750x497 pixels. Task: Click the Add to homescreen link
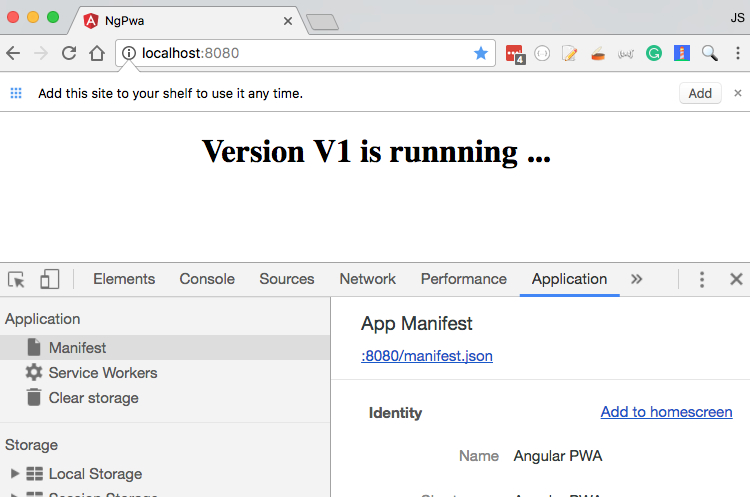pyautogui.click(x=666, y=412)
